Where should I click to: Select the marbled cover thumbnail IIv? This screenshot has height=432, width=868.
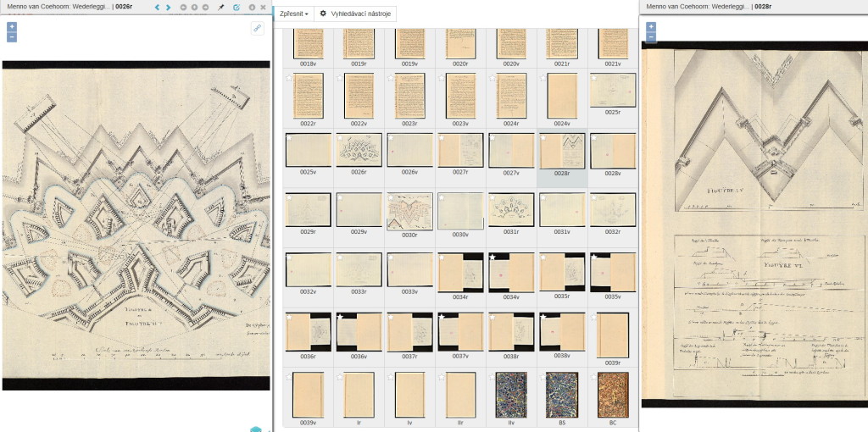click(511, 395)
